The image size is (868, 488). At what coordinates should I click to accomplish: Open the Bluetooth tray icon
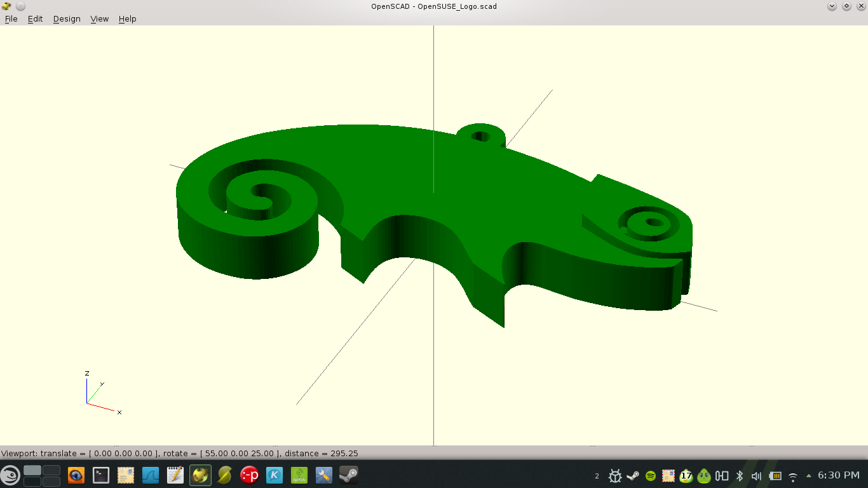(x=740, y=476)
